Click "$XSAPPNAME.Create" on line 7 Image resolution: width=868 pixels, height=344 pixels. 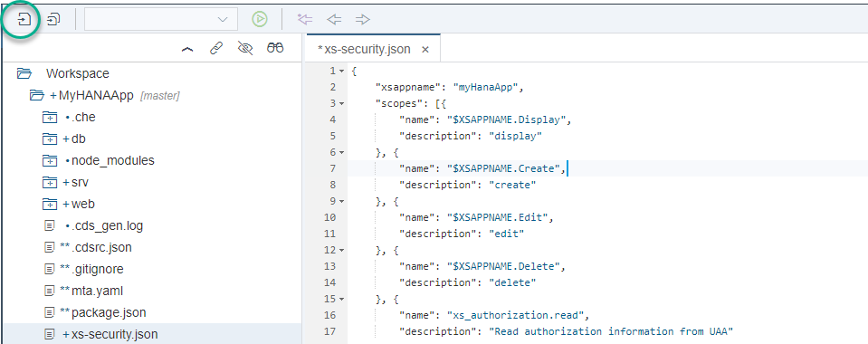click(x=503, y=168)
